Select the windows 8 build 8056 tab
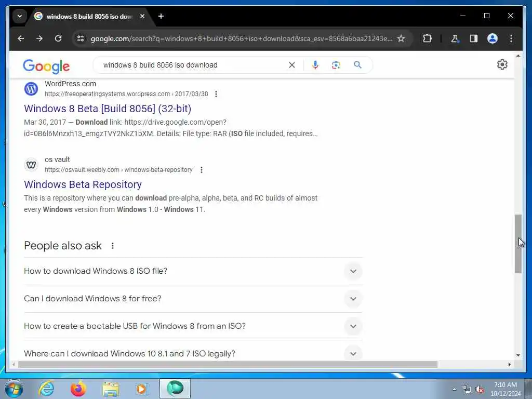The image size is (532, 399). [x=89, y=16]
